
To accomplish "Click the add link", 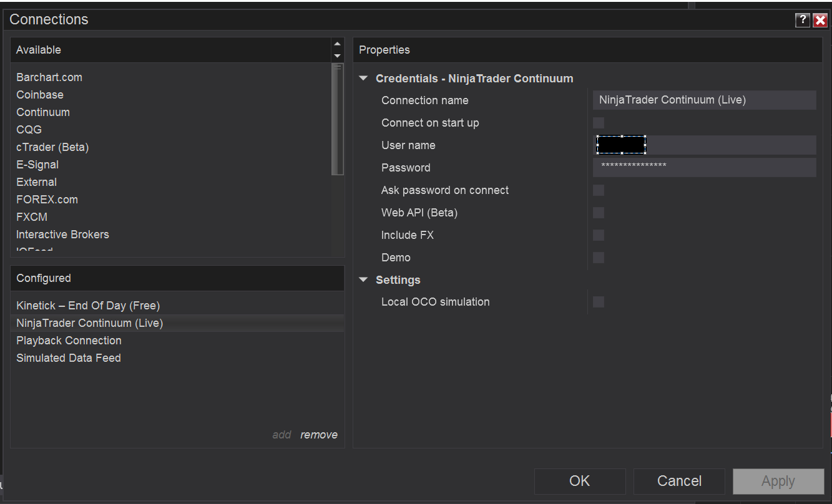I will coord(281,435).
